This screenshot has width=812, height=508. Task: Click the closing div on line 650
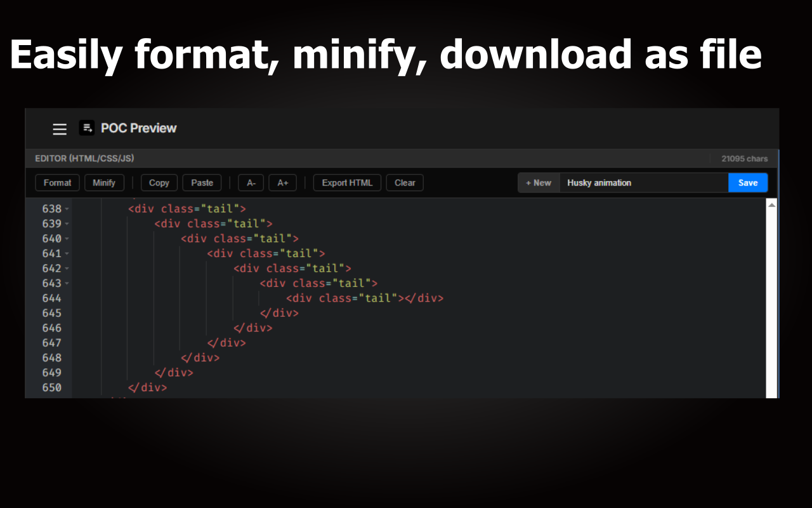pyautogui.click(x=147, y=387)
